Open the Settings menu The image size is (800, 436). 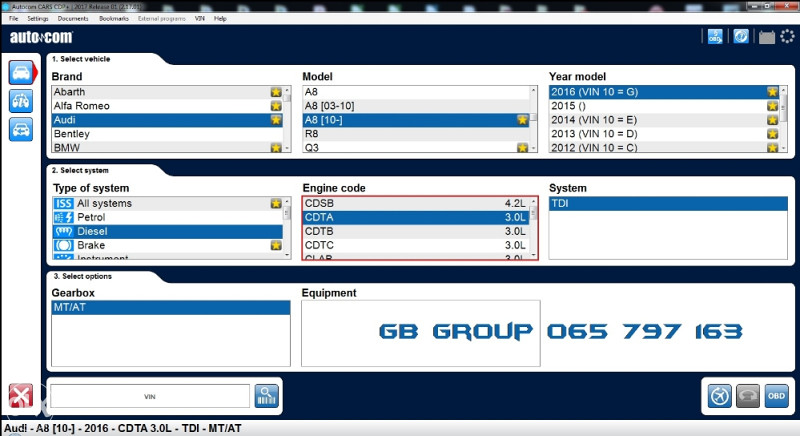[x=38, y=18]
